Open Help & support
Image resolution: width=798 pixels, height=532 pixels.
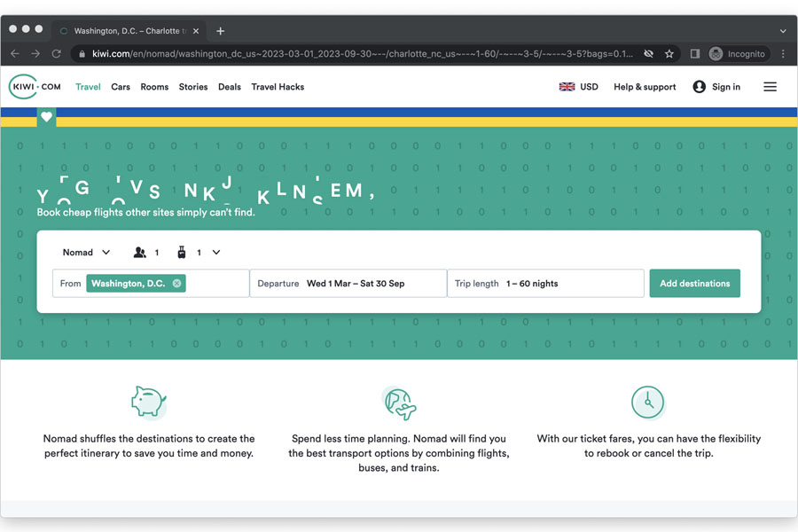pos(645,87)
